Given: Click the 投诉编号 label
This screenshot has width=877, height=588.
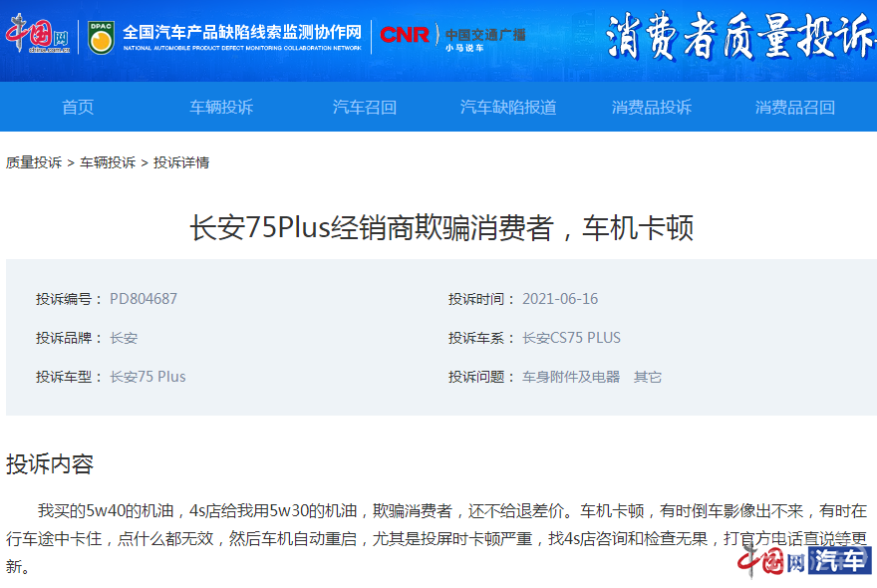Looking at the screenshot, I should tap(69, 299).
